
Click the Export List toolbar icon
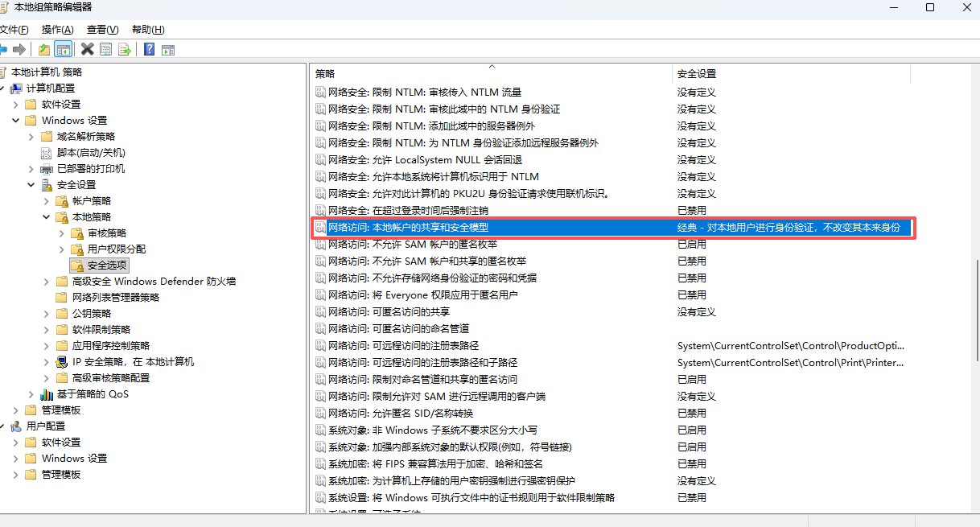tap(125, 49)
